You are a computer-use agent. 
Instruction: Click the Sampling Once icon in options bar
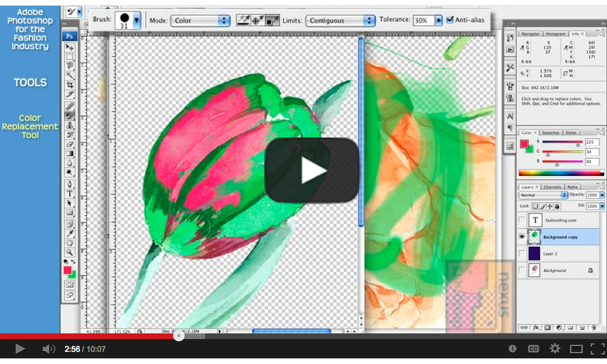(257, 20)
